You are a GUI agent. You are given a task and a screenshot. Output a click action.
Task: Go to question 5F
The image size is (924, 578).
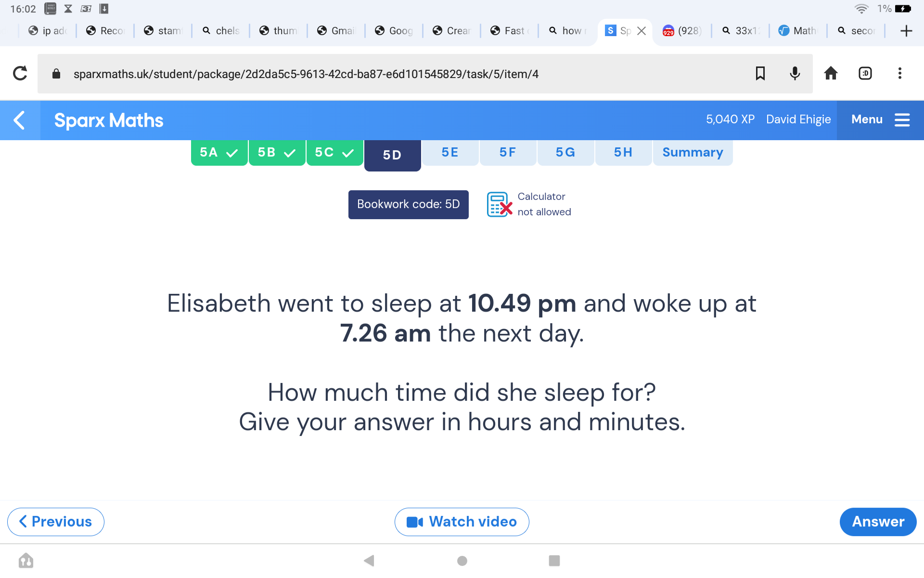pos(508,153)
